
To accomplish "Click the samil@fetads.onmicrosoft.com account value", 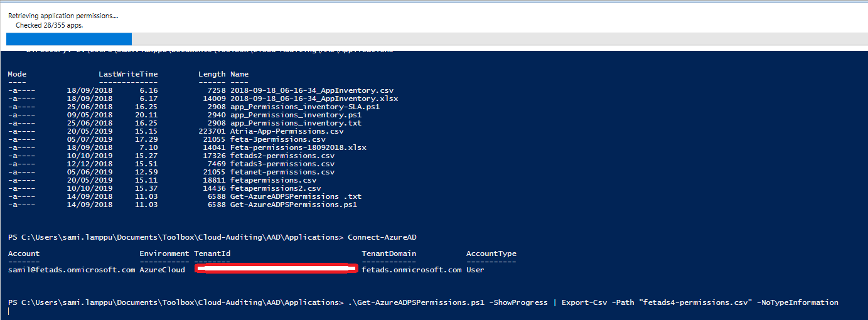I will (x=72, y=270).
